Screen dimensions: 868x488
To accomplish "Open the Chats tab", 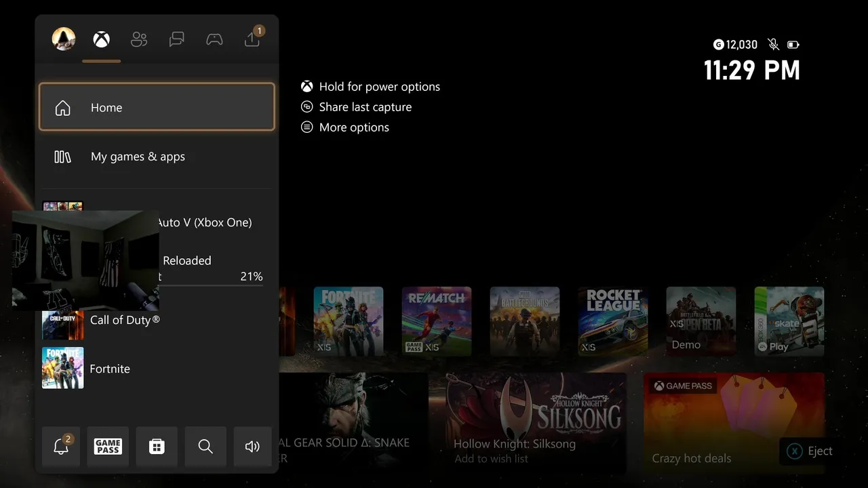I will [177, 40].
